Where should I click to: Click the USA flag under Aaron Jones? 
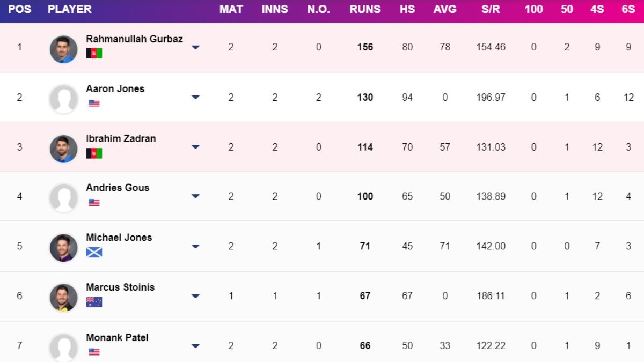[94, 103]
